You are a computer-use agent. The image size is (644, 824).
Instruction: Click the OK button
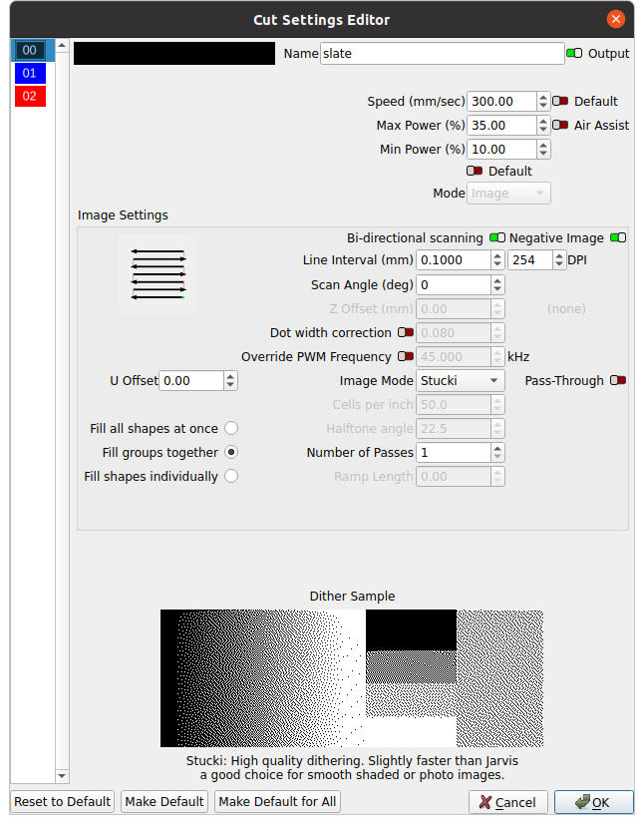(594, 802)
